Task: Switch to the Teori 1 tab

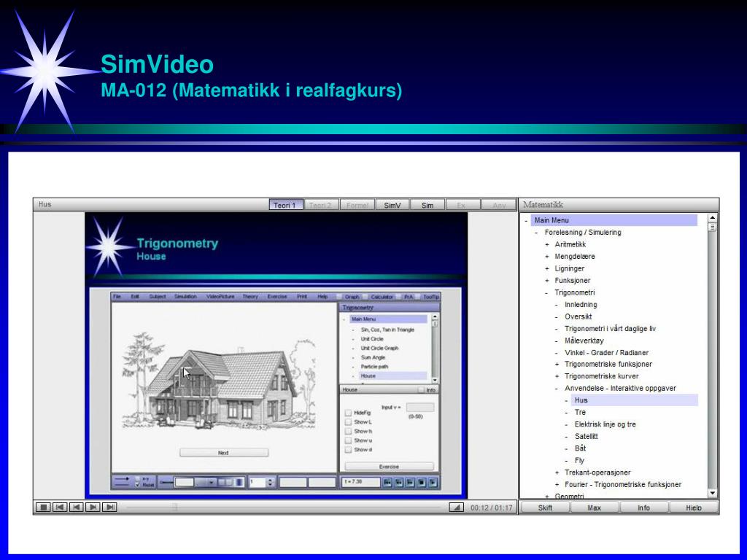Action: 286,205
